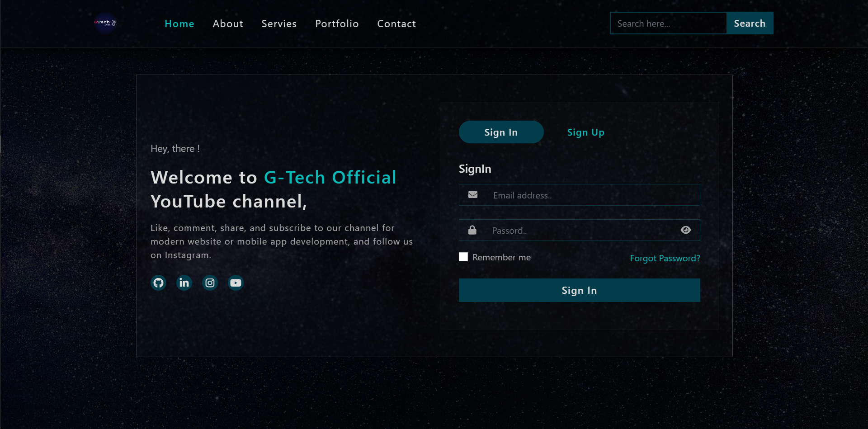This screenshot has width=868, height=429.
Task: Open the About nav item
Action: 228,24
